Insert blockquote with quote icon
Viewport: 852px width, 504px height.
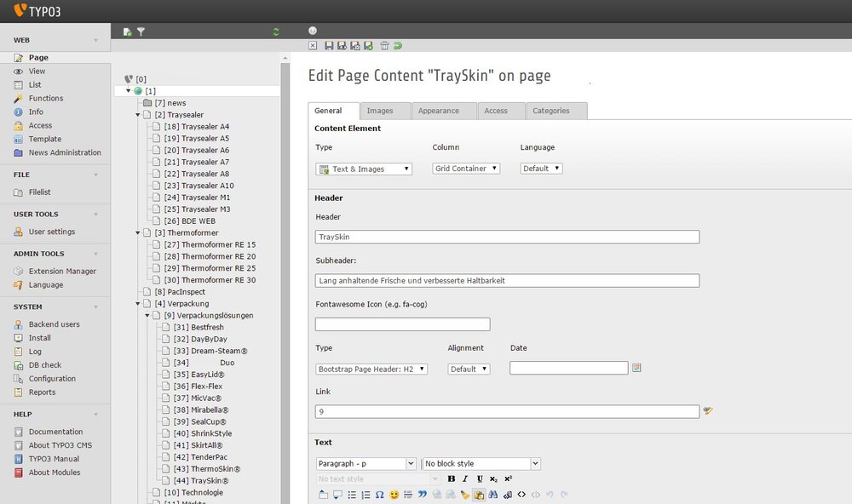423,495
